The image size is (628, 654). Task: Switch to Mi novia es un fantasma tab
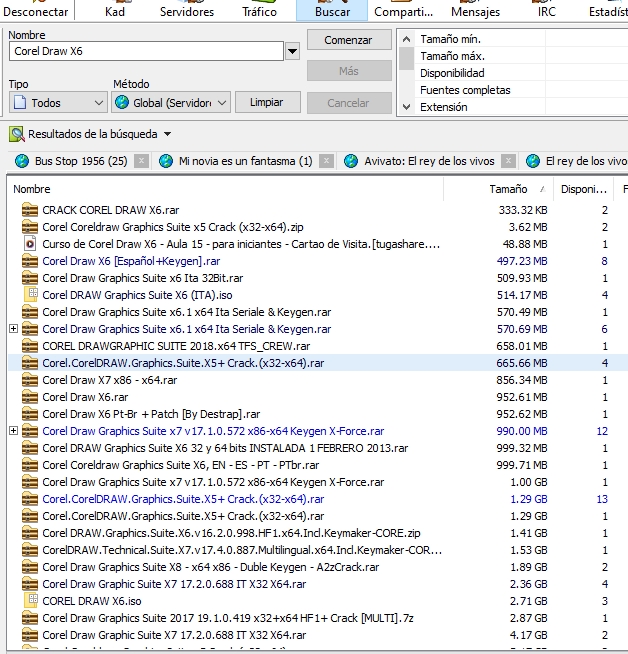click(x=245, y=161)
